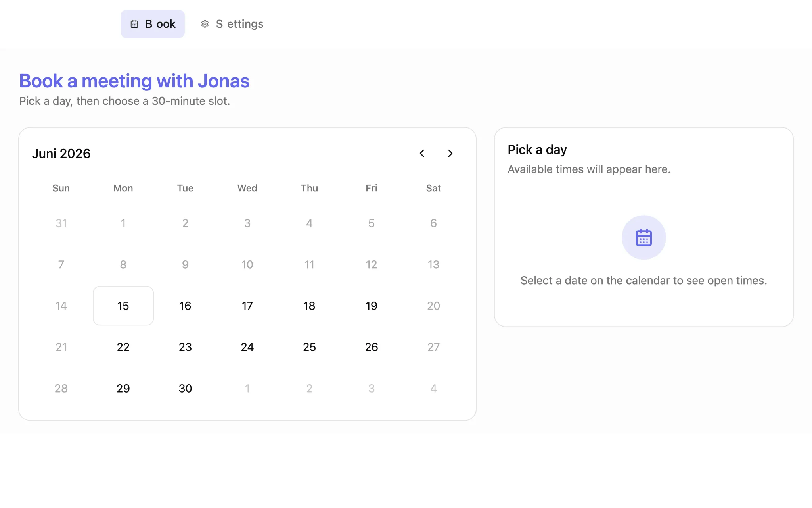Click the Available times will appear here text
Image resolution: width=812 pixels, height=508 pixels.
(589, 169)
